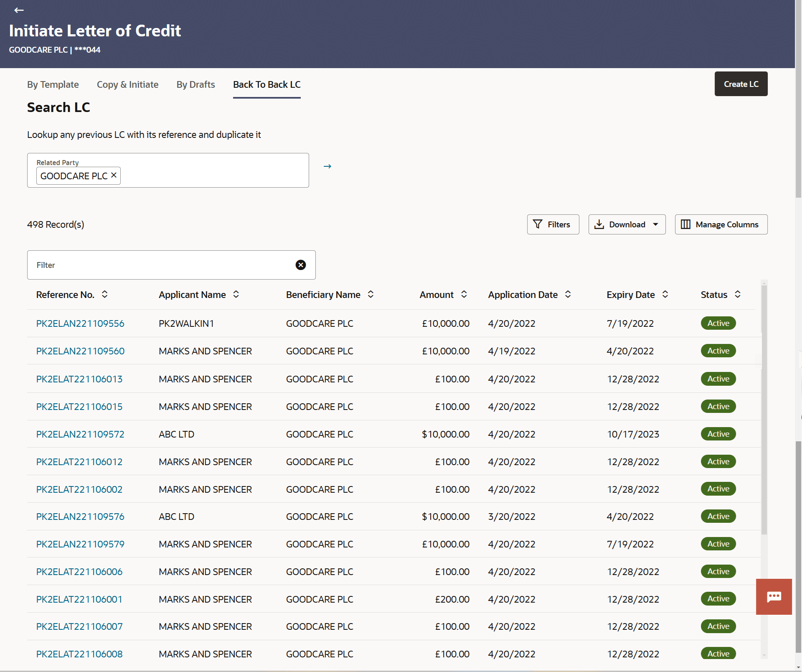Image resolution: width=802 pixels, height=672 pixels.
Task: Open LC reference PK2ELAN221109572
Action: [x=80, y=434]
